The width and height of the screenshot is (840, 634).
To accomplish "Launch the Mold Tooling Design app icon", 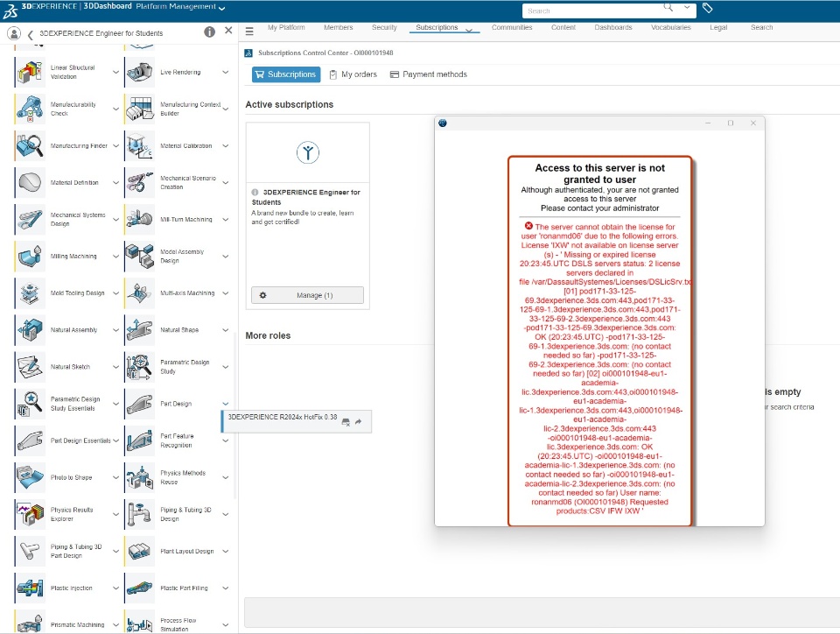I will pyautogui.click(x=31, y=293).
